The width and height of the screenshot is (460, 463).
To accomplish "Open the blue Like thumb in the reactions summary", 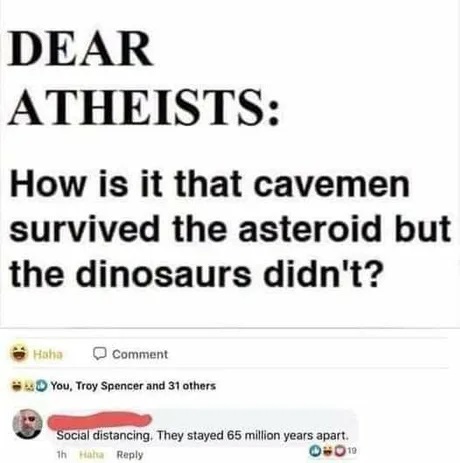I will [41, 386].
